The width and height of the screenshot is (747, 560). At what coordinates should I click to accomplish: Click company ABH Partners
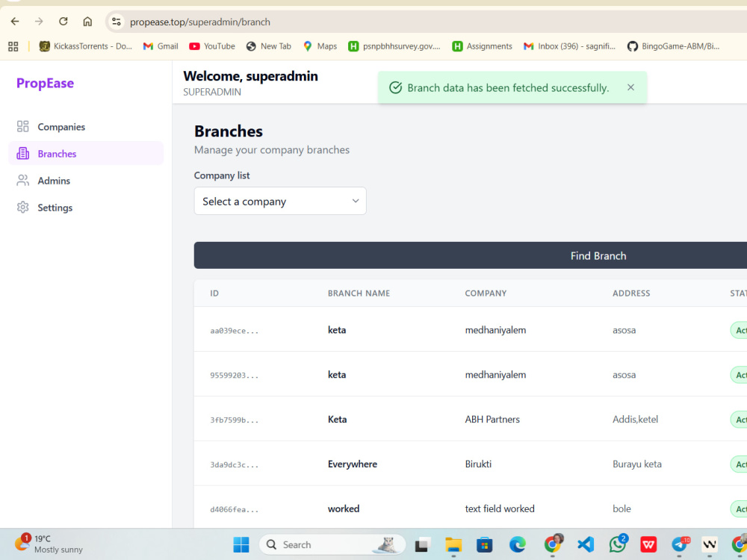(x=492, y=419)
